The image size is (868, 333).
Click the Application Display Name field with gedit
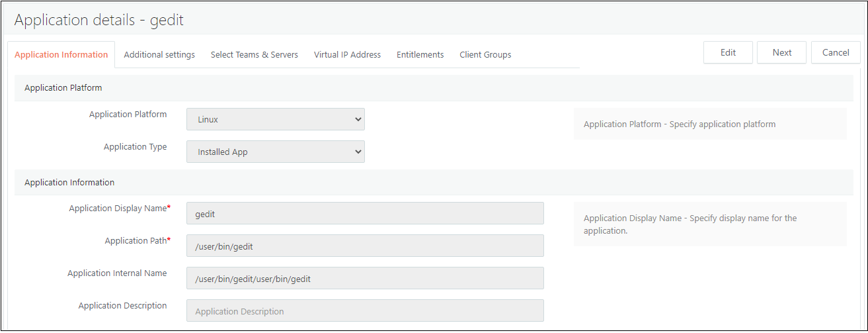click(x=365, y=214)
